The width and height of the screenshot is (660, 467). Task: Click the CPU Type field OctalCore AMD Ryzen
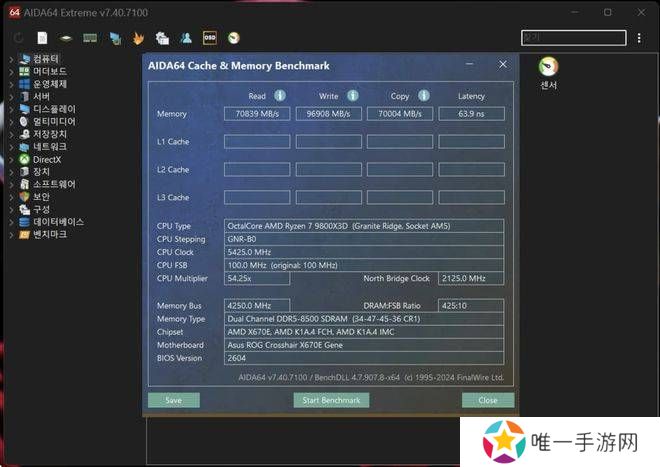tap(364, 226)
